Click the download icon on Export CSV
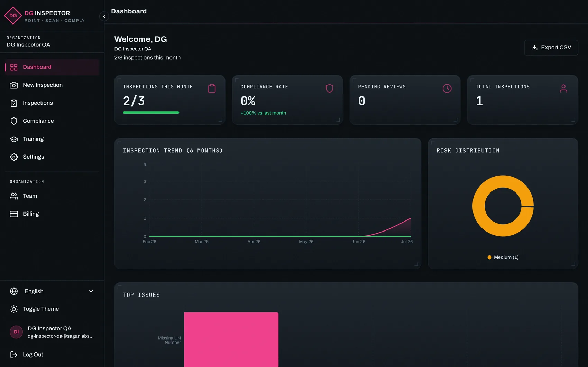 534,48
